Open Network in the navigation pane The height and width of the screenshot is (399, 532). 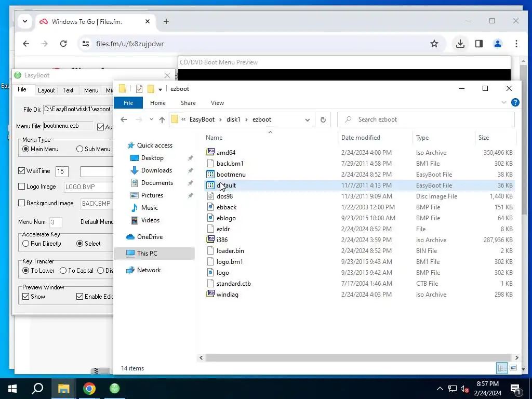pyautogui.click(x=149, y=270)
